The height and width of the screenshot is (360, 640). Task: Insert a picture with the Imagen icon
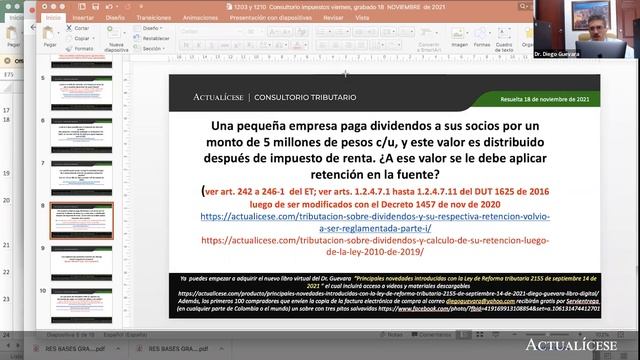pos(459,33)
